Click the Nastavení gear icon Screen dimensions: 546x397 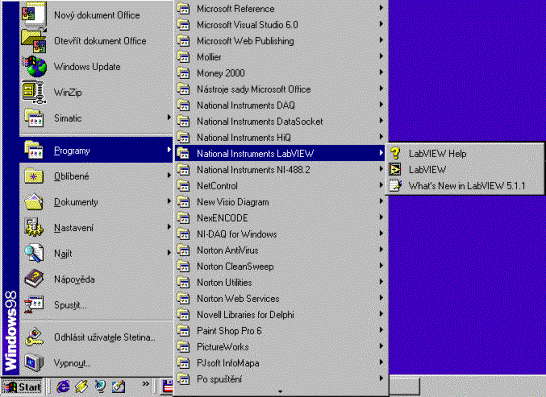[x=34, y=228]
